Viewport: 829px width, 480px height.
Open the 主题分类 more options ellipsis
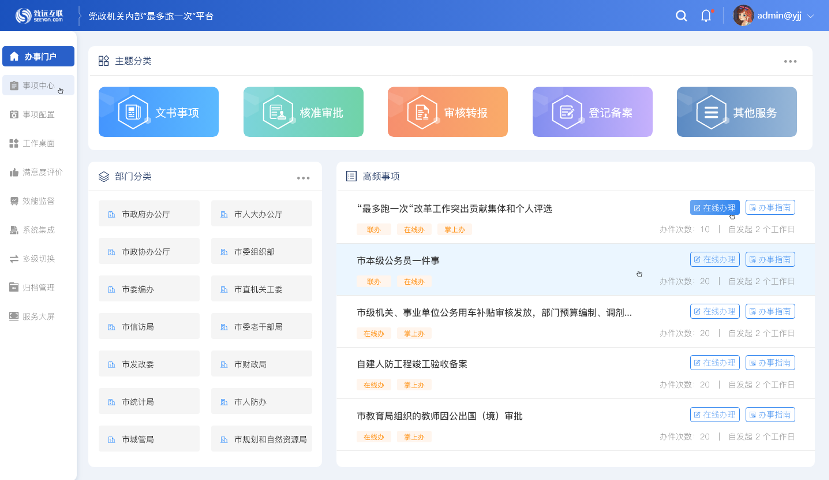coord(790,61)
